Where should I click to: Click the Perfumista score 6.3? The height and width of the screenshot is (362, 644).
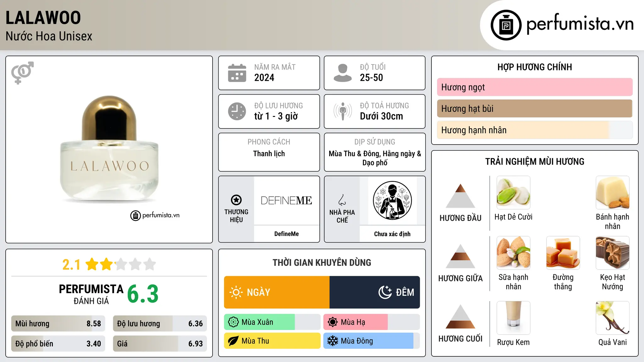pyautogui.click(x=143, y=294)
